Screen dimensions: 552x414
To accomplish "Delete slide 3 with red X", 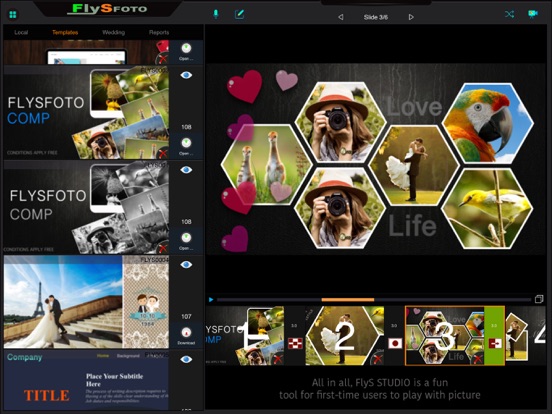I will 477,359.
